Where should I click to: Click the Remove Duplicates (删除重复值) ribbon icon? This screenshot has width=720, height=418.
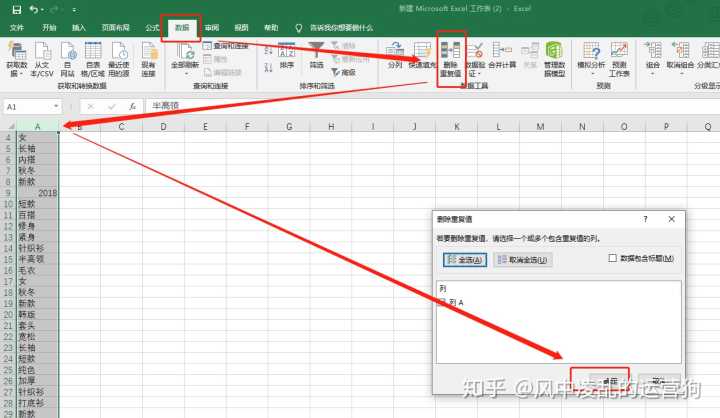click(450, 58)
